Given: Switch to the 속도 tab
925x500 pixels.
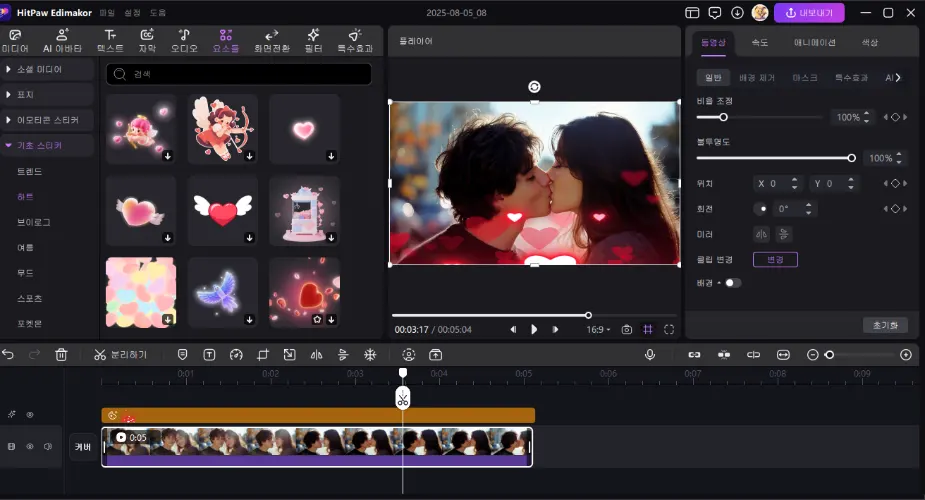Looking at the screenshot, I should (759, 42).
